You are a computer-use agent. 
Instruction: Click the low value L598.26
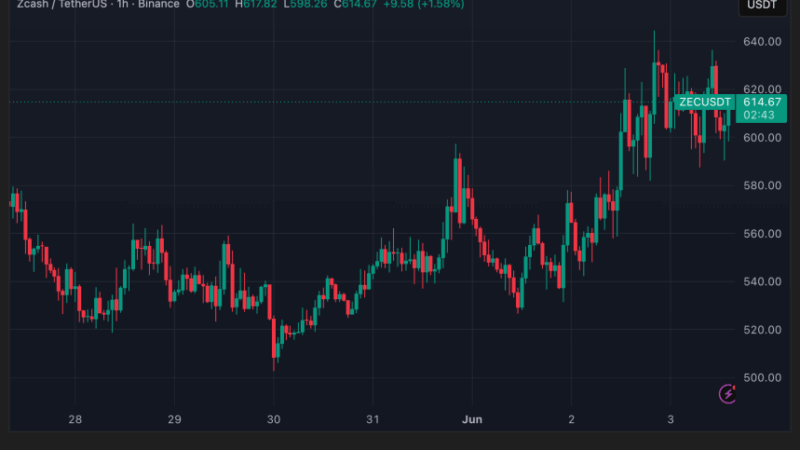click(x=305, y=5)
